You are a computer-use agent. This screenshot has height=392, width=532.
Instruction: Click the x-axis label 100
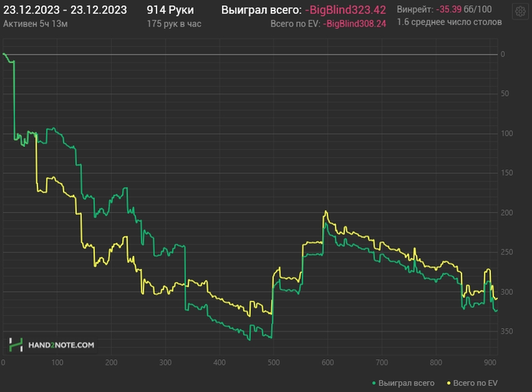[x=57, y=362]
